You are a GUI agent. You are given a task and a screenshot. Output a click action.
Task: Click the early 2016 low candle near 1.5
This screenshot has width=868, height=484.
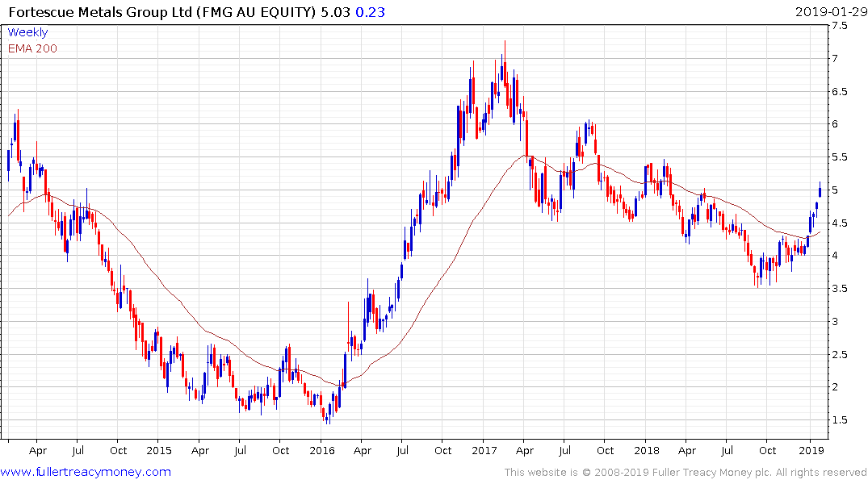click(327, 417)
